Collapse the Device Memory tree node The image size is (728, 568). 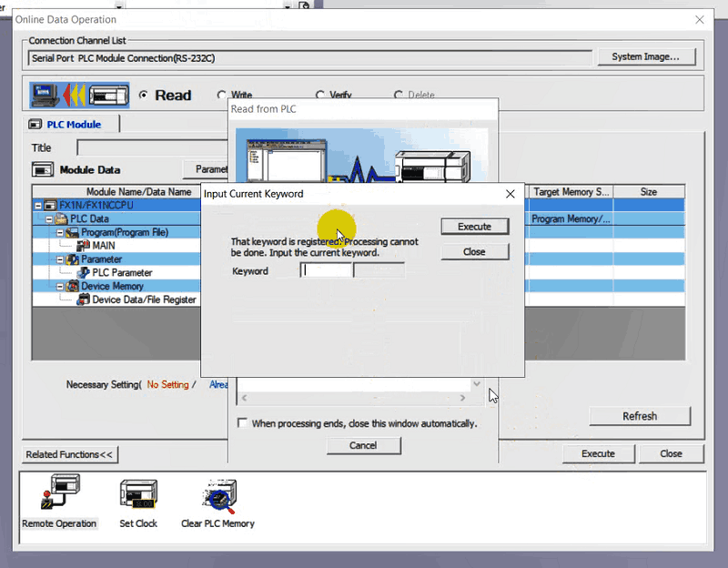60,286
